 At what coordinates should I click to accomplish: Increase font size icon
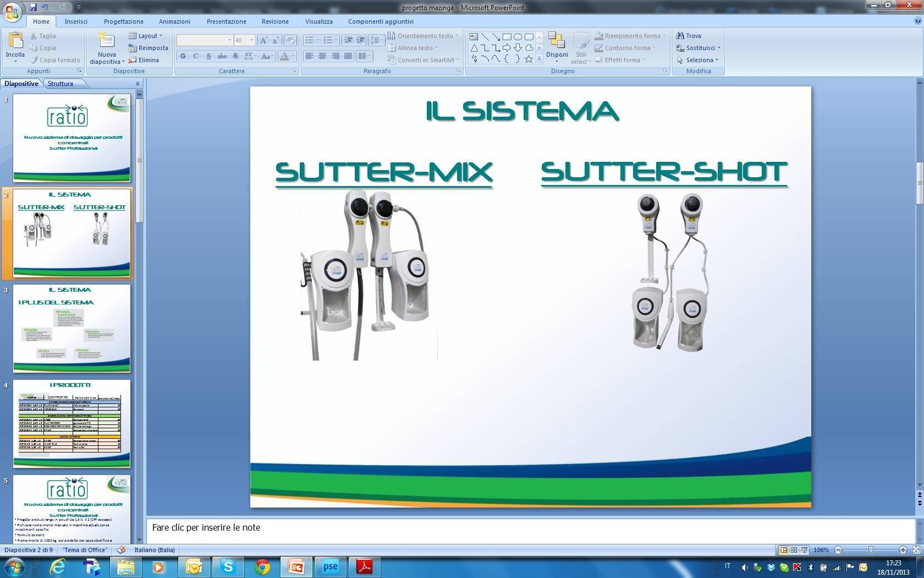263,40
